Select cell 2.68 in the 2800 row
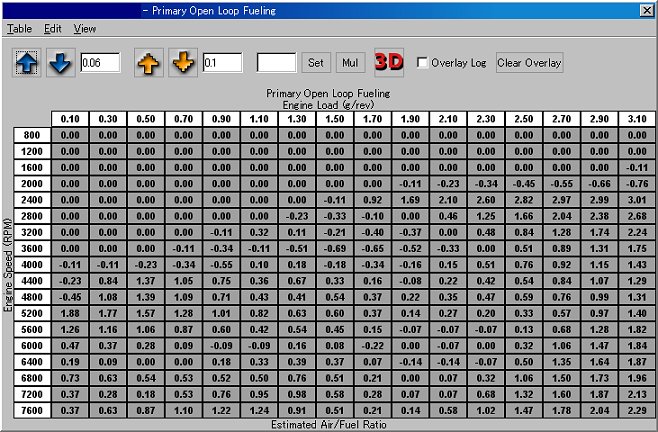658x432 pixels. click(x=637, y=216)
